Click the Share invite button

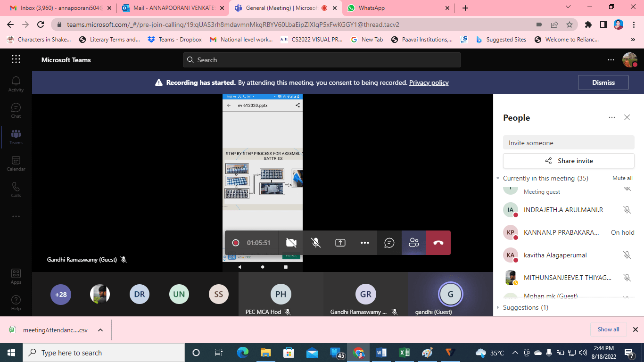pos(568,161)
